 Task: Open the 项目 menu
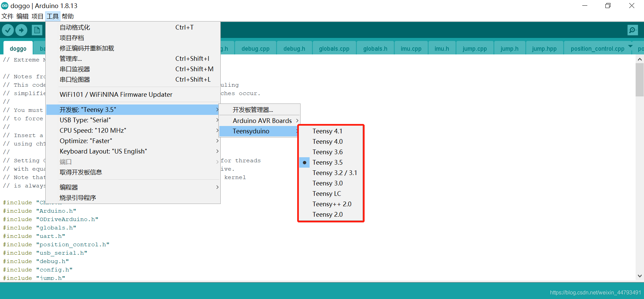click(38, 16)
